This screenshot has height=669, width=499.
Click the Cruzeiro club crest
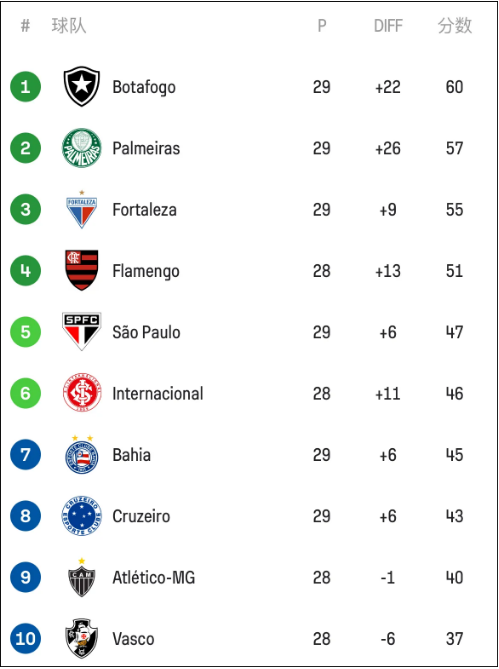pos(81,516)
